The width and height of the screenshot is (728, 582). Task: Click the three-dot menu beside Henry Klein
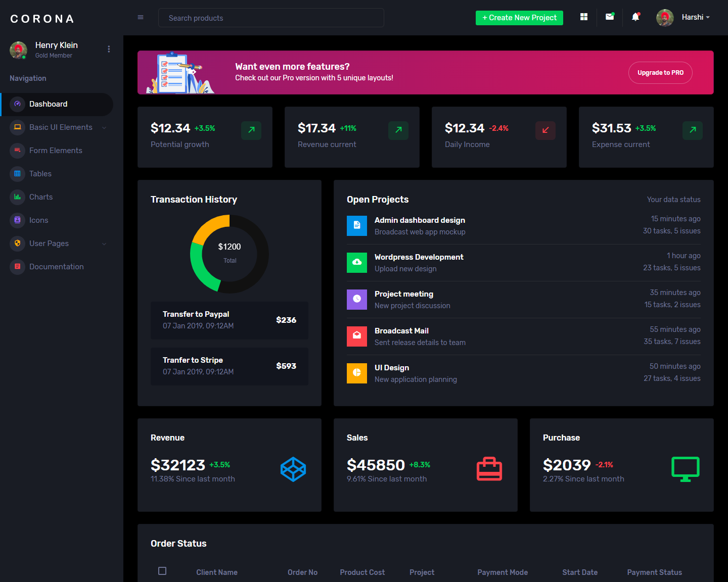point(109,49)
